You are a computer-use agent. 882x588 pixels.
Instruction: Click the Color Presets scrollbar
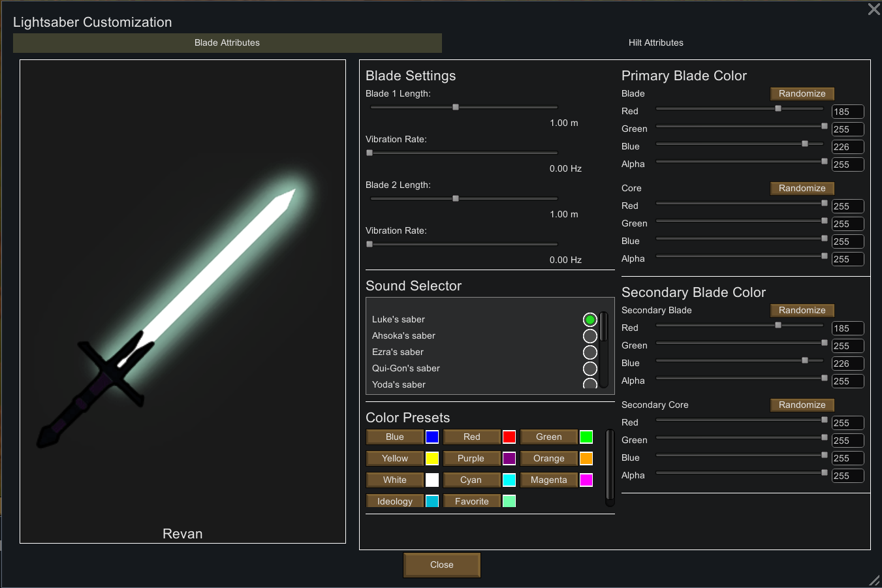point(610,467)
